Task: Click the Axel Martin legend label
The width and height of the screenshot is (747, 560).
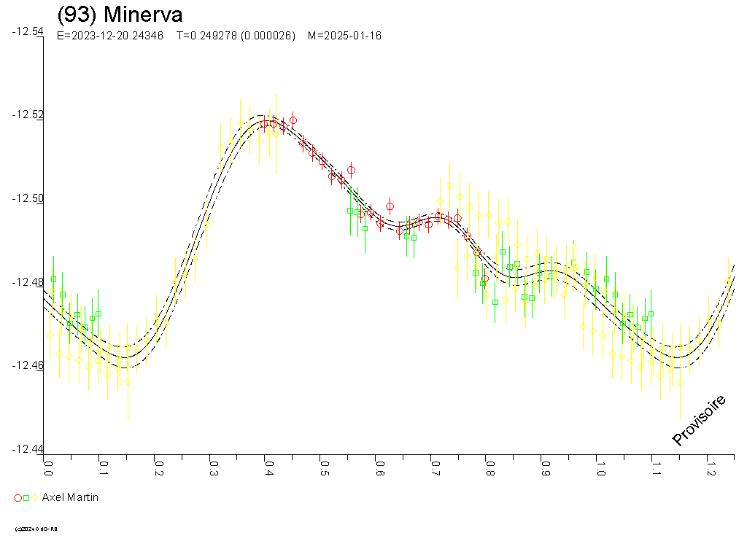Action: click(70, 497)
